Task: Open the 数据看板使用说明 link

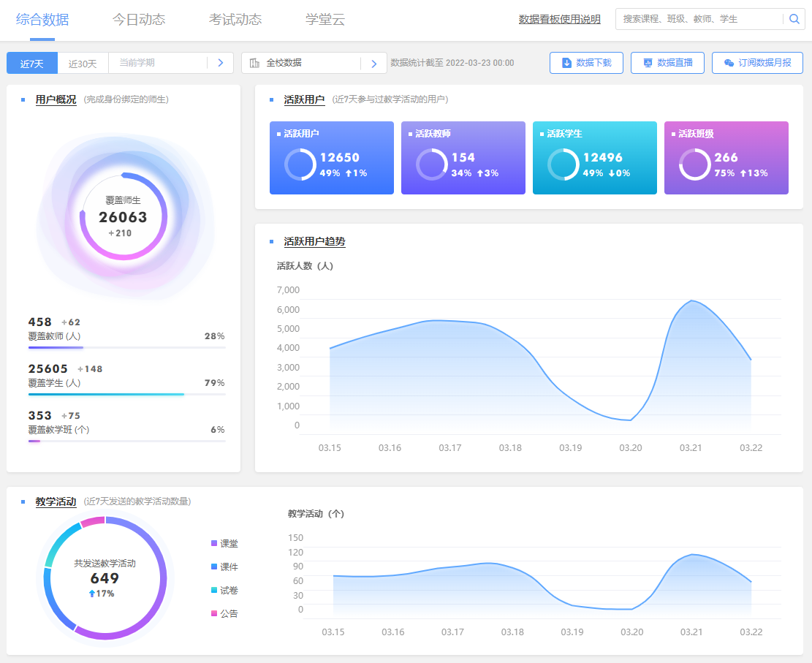Action: point(559,20)
